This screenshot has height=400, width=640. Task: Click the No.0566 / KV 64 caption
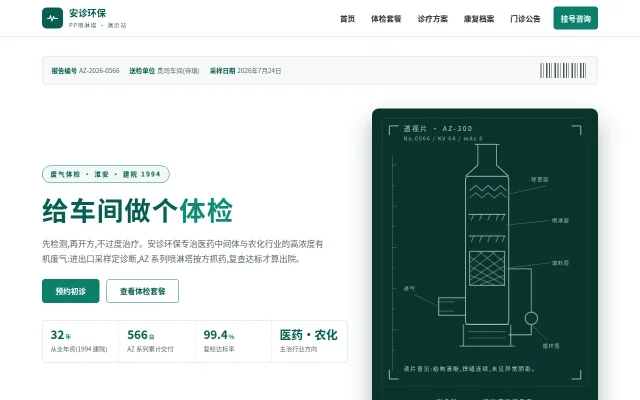pos(443,139)
